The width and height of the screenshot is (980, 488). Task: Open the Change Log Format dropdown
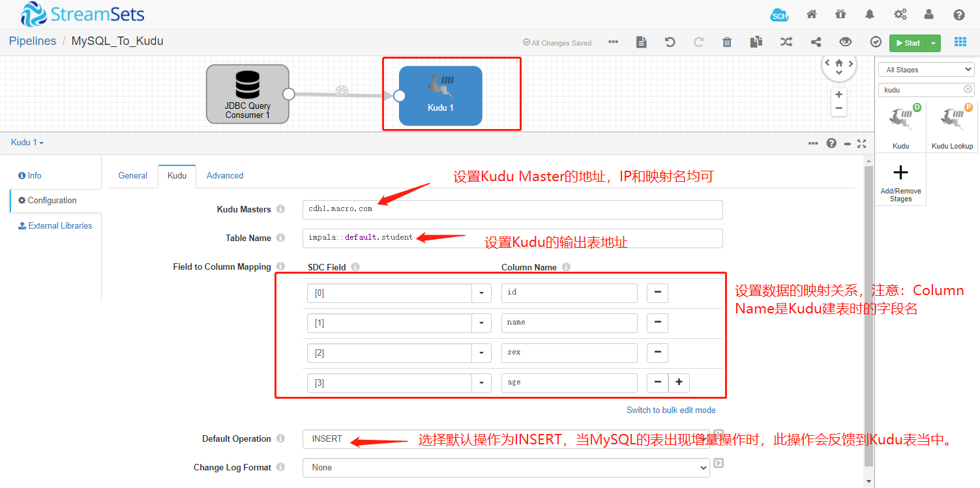(x=506, y=468)
